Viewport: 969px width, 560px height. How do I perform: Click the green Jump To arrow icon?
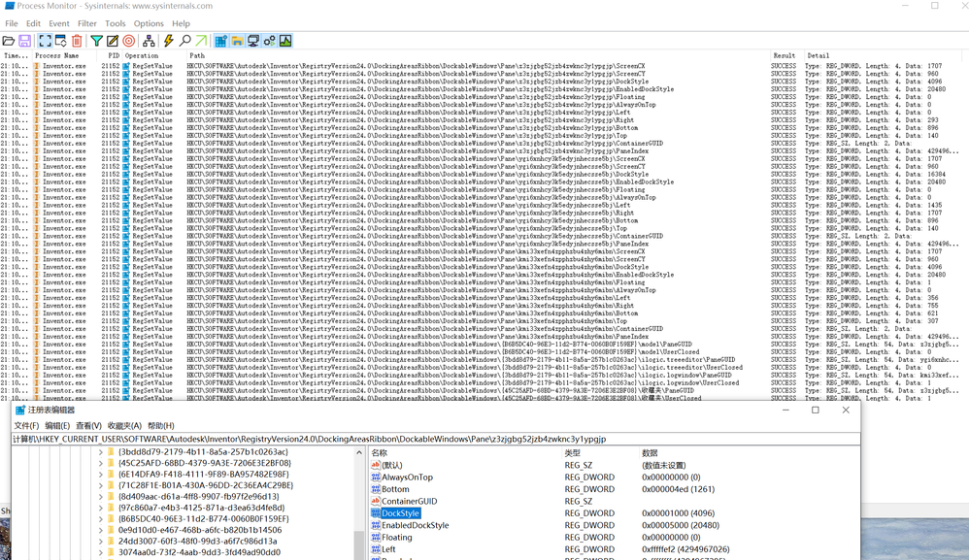tap(201, 42)
